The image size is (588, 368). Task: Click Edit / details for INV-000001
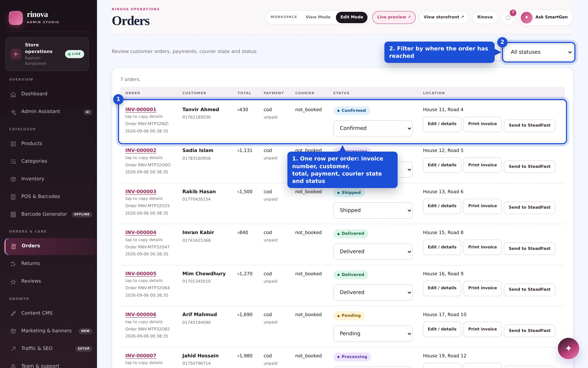442,124
